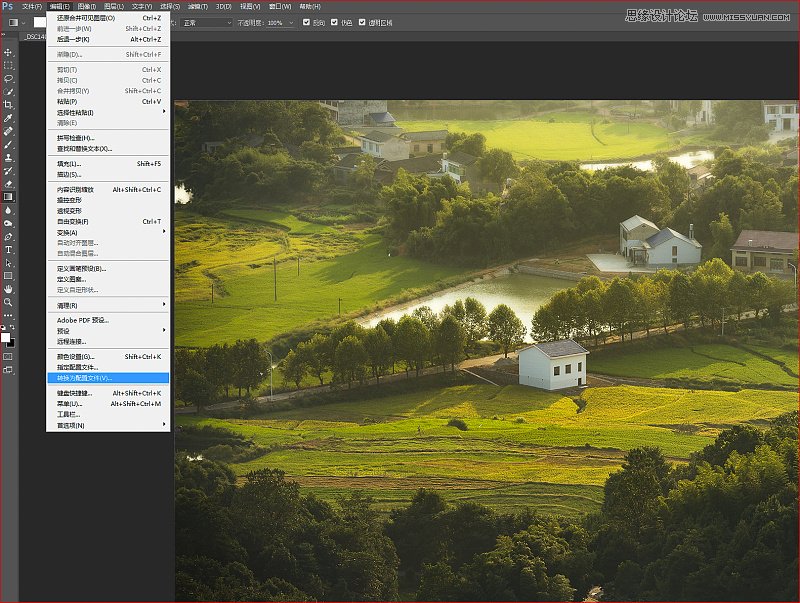Click the white foreground color swatch
Image resolution: width=800 pixels, height=603 pixels.
click(x=5, y=338)
